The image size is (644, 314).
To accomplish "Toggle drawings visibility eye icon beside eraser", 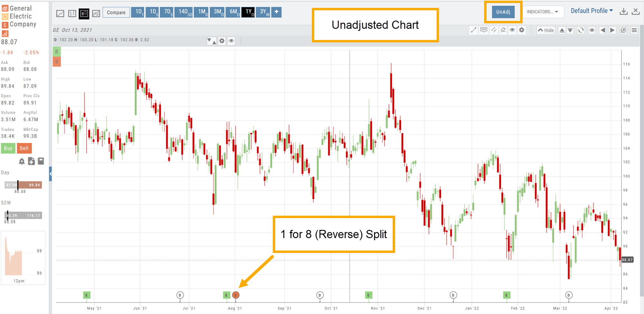I will 512,30.
